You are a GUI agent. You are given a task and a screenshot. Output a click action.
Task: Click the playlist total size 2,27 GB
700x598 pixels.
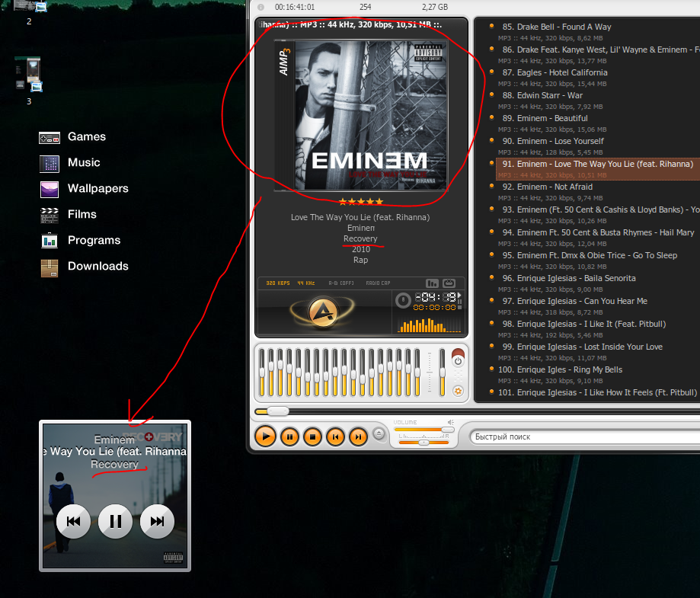tap(435, 7)
